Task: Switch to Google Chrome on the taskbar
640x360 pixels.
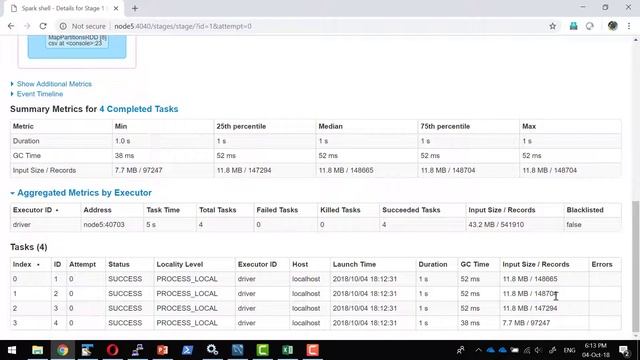Action: [62, 350]
